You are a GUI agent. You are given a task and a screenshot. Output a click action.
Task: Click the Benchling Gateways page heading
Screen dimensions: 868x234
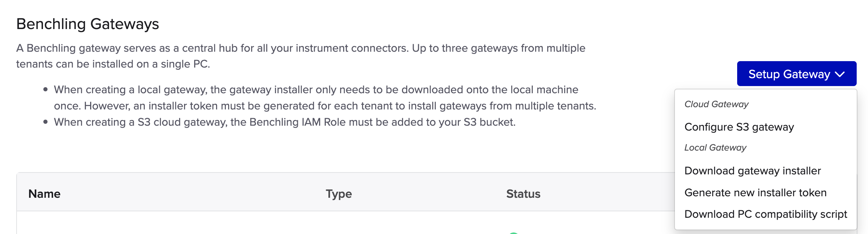click(x=87, y=24)
